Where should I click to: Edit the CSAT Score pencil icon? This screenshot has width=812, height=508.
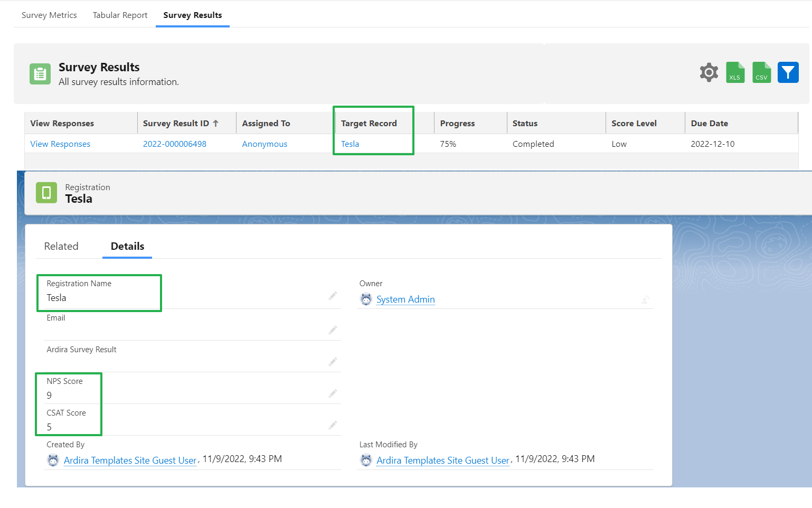[x=333, y=425]
